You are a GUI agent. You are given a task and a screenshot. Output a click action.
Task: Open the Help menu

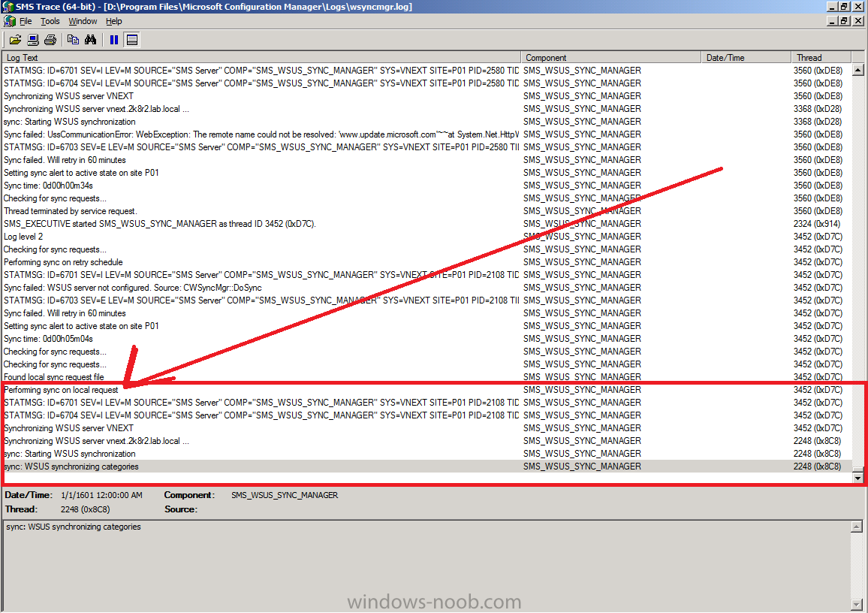tap(114, 21)
